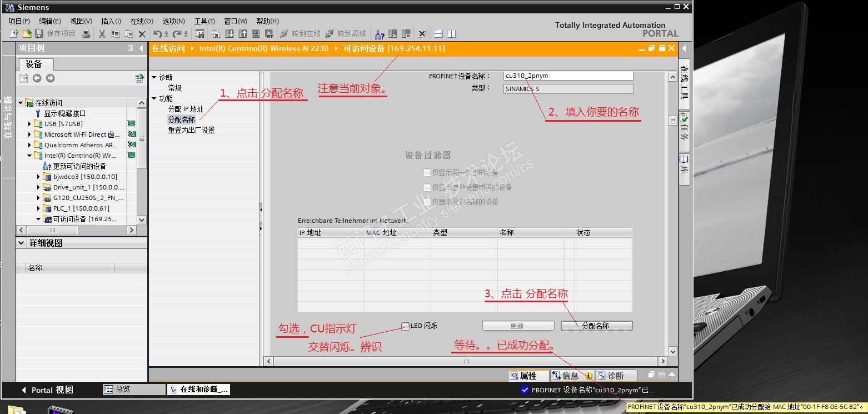Viewport: 868px width, 414px height.
Task: Click the 分配名称 button
Action: coord(596,326)
